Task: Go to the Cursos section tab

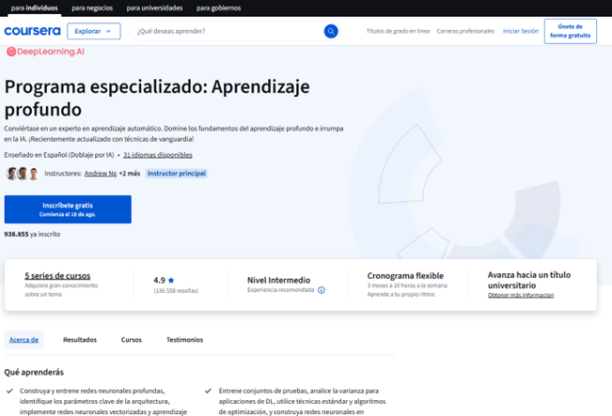Action: (x=131, y=340)
